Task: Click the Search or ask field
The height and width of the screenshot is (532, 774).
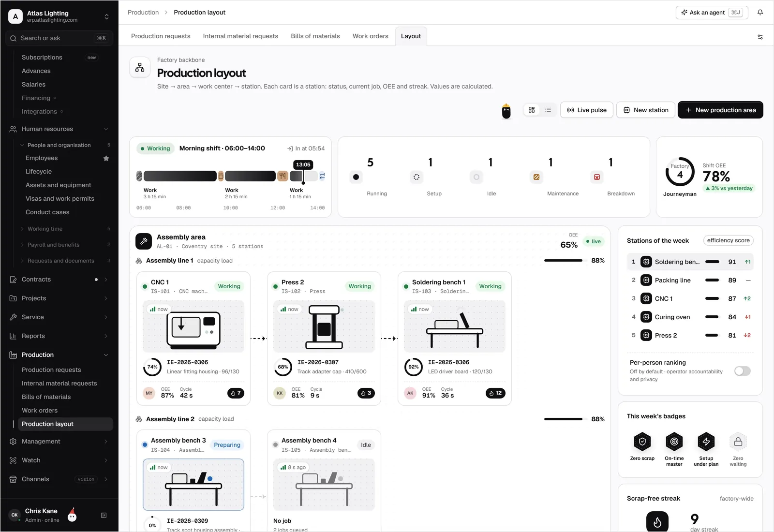Action: click(x=59, y=38)
